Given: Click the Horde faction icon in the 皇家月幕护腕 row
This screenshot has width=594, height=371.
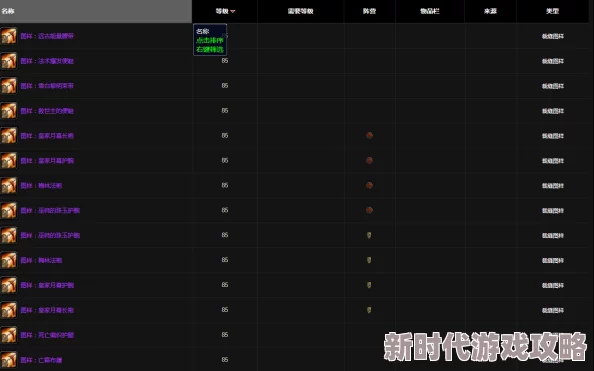Looking at the screenshot, I should click(x=369, y=160).
